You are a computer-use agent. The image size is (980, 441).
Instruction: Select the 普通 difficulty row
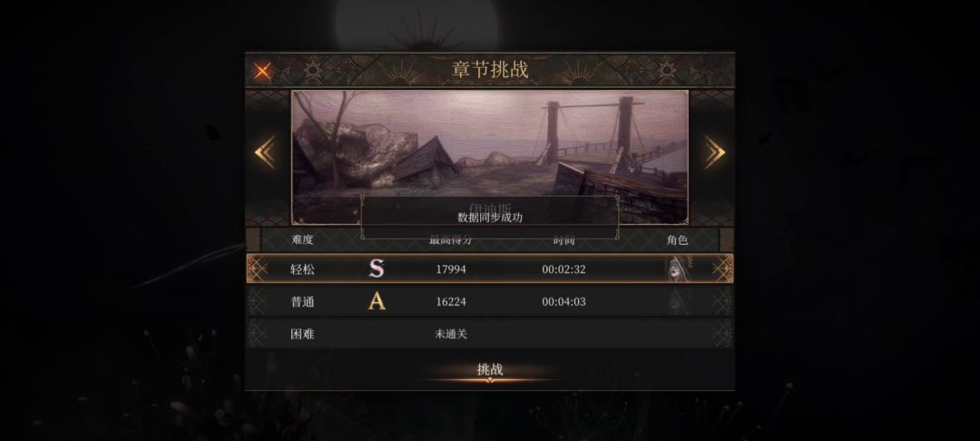(x=490, y=301)
